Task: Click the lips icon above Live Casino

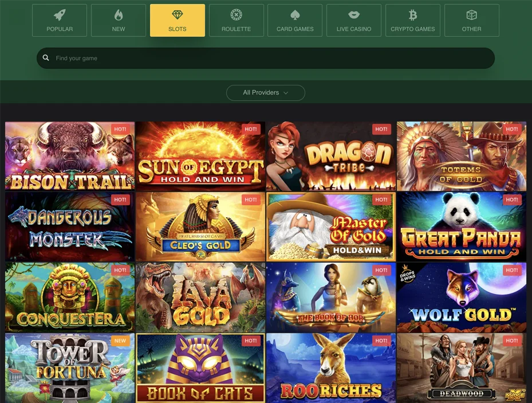Action: coord(354,14)
